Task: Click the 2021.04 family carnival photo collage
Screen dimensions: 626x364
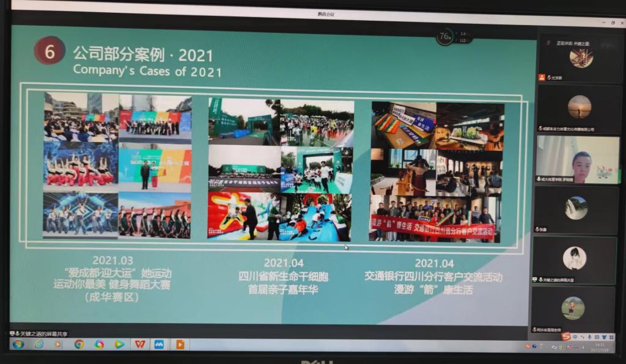Action: point(280,170)
